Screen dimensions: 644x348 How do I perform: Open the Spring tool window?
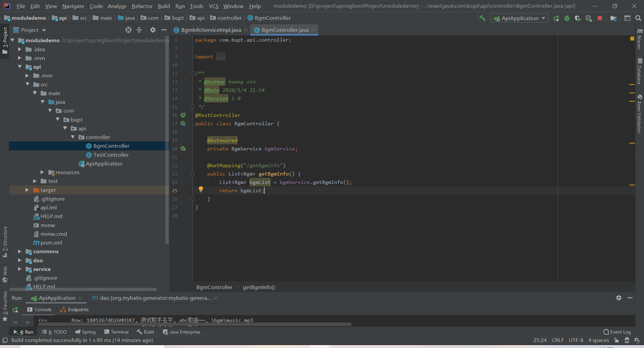(x=86, y=332)
